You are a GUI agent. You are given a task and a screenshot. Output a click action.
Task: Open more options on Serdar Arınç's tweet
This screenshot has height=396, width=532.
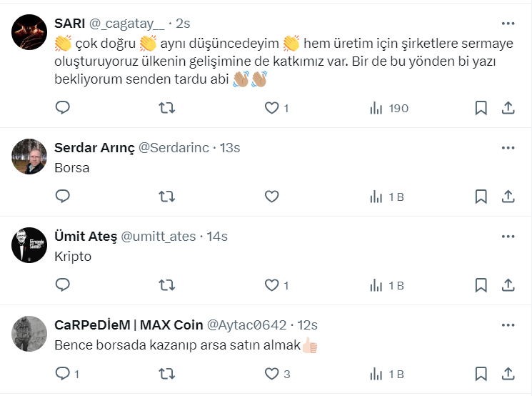(x=508, y=148)
